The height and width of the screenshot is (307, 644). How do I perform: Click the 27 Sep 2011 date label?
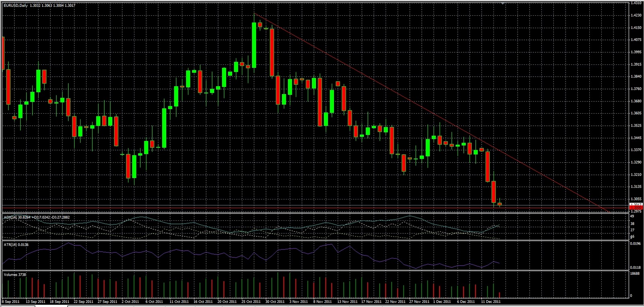[107, 301]
